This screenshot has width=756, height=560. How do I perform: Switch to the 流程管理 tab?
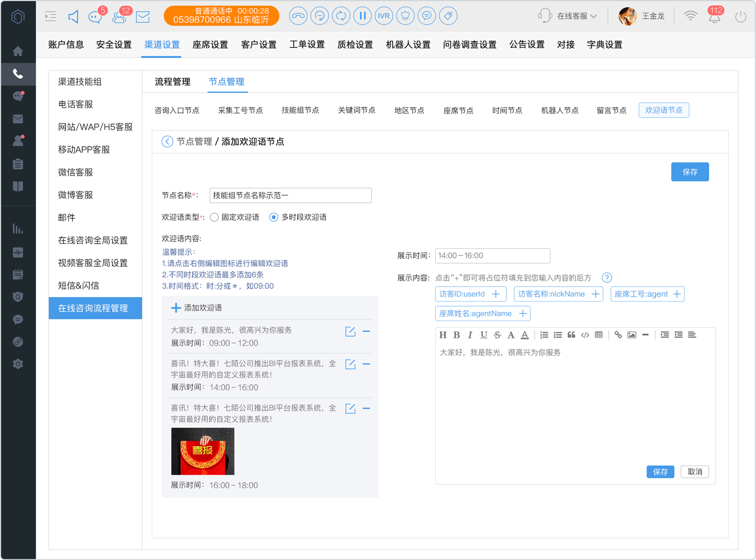click(172, 82)
